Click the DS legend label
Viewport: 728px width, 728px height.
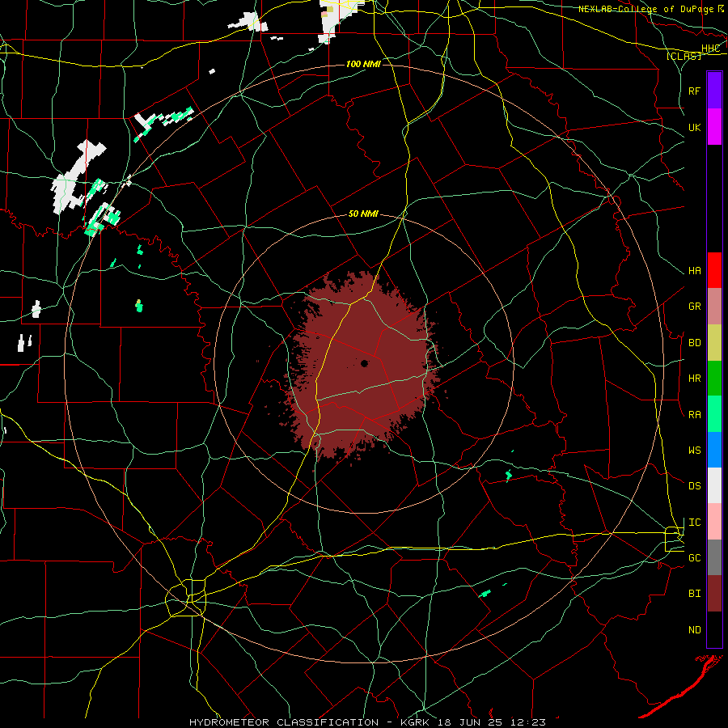click(x=694, y=486)
